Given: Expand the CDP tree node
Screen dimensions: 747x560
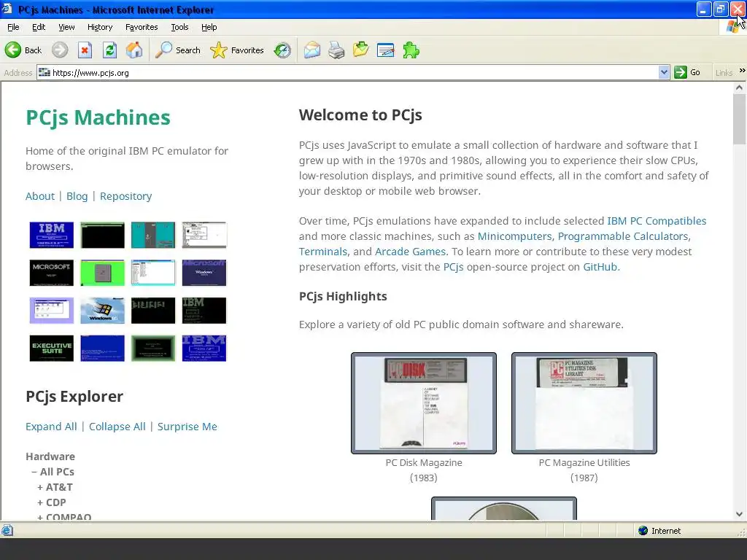Looking at the screenshot, I should [x=40, y=502].
